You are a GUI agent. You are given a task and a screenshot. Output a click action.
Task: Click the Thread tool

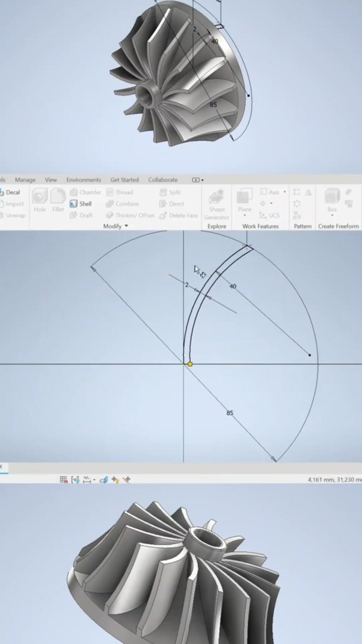tap(120, 192)
